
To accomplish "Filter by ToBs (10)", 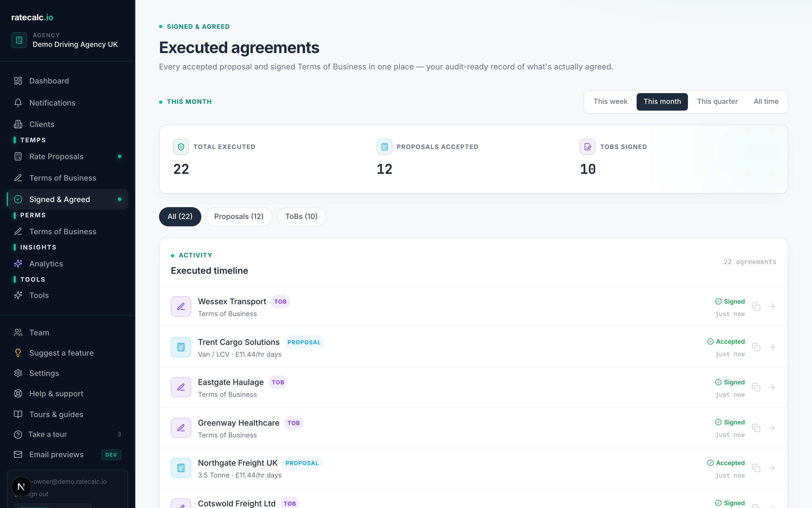I will 301,217.
